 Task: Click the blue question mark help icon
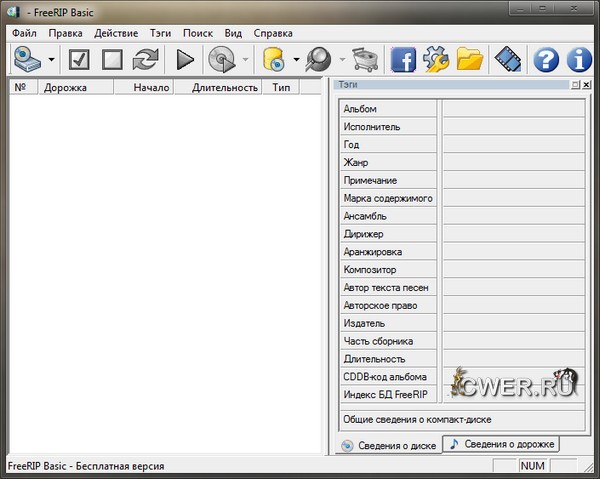click(545, 60)
